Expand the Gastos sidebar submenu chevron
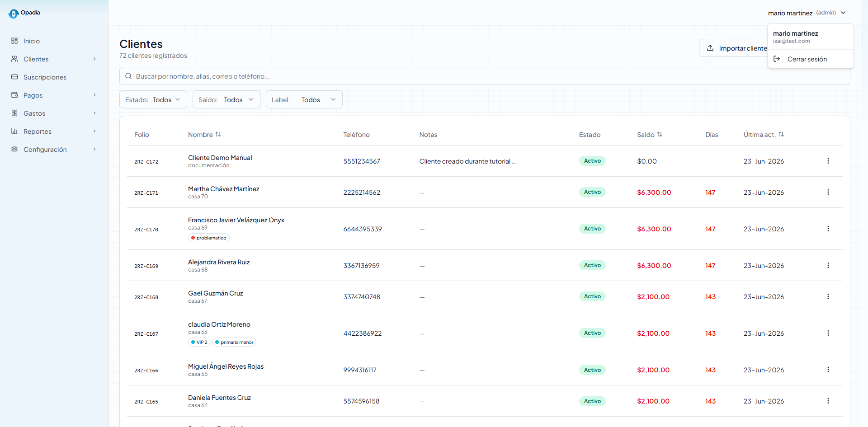 click(x=94, y=113)
